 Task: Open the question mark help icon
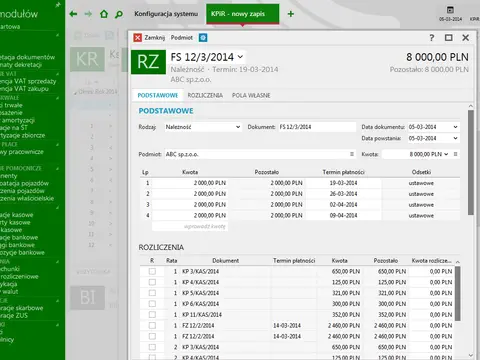click(x=432, y=38)
